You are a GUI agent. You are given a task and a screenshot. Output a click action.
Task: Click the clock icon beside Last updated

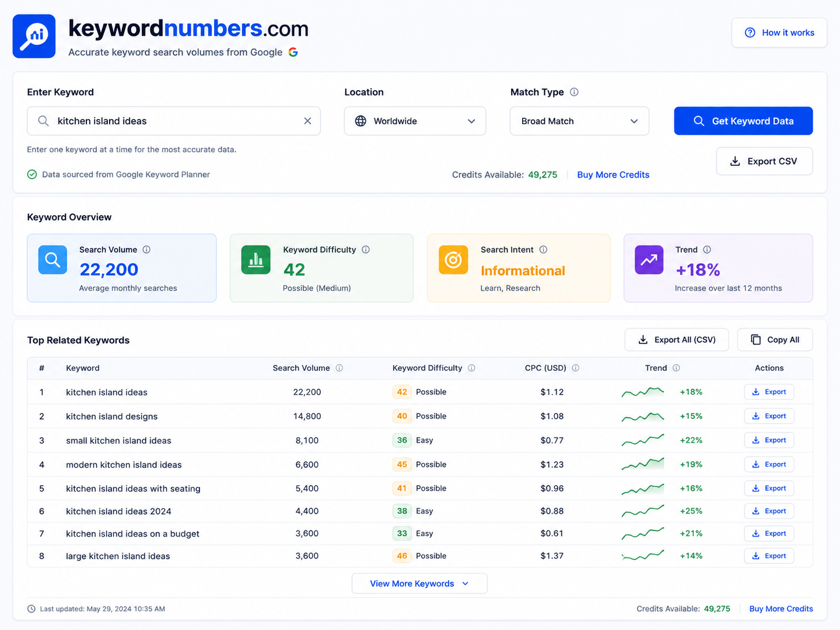(31, 609)
